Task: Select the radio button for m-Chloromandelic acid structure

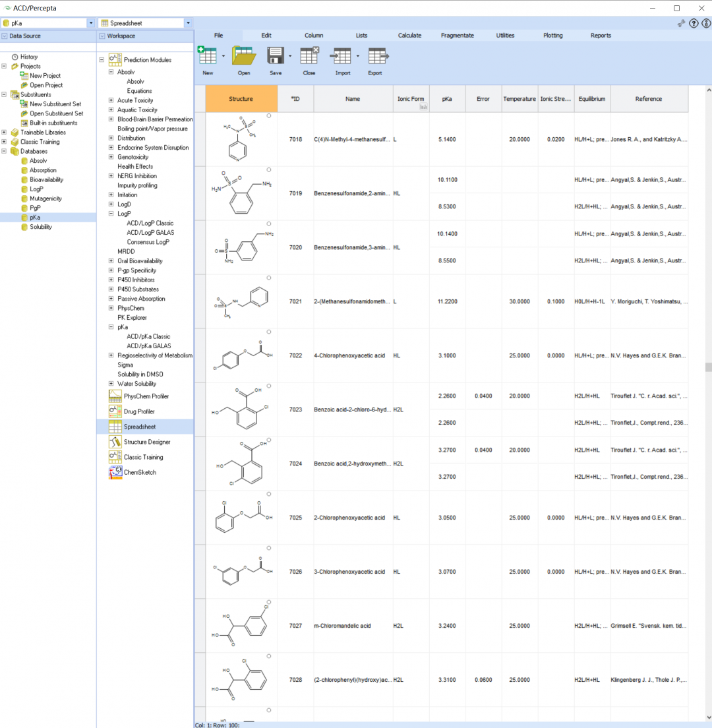Action: click(269, 603)
